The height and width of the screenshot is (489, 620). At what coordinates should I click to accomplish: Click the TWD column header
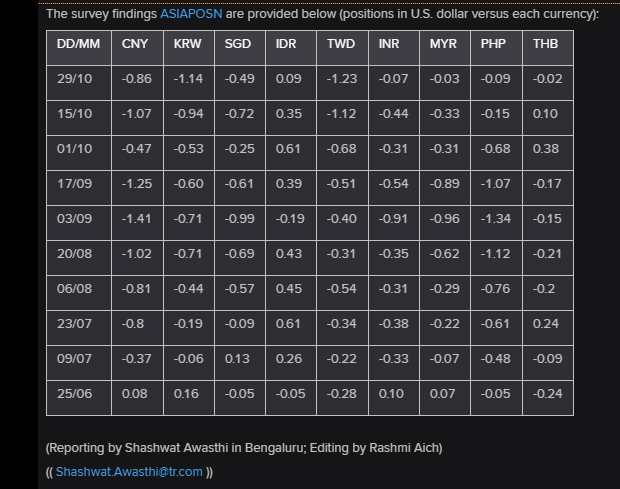point(341,45)
